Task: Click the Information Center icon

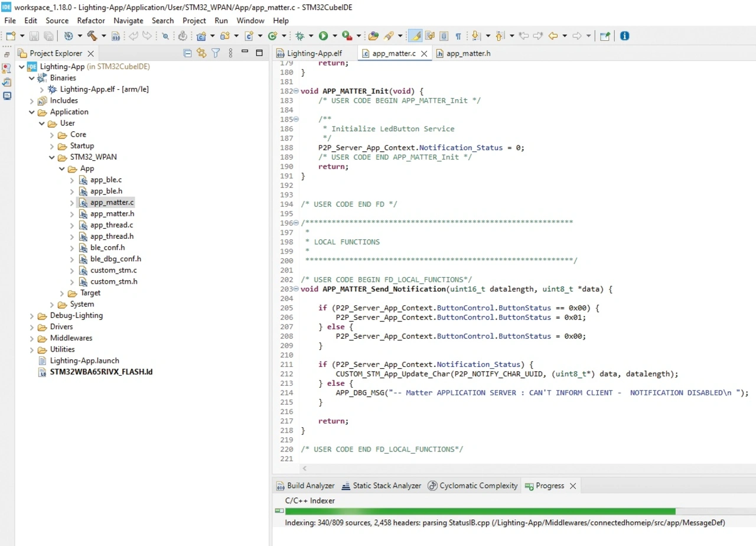Action: 624,36
